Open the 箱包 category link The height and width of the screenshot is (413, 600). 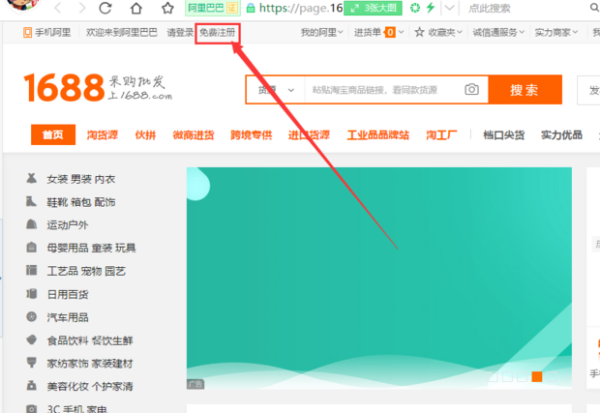tap(81, 202)
